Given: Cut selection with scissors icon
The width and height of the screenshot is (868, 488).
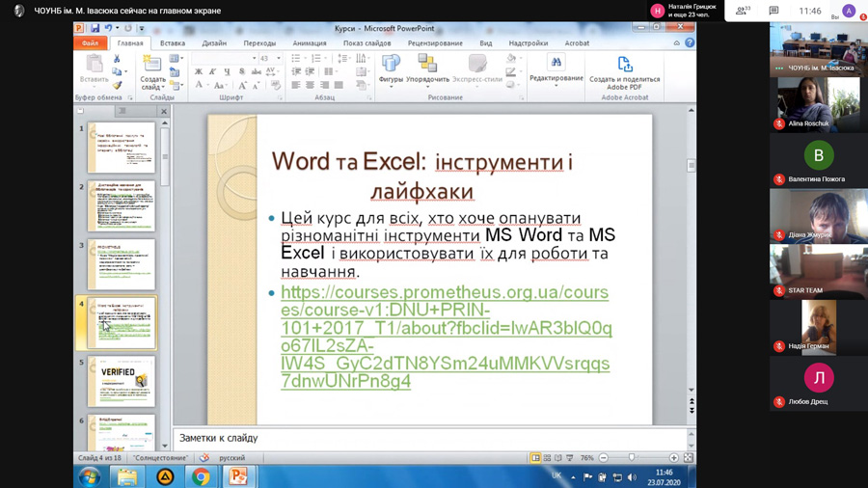Looking at the screenshot, I should pos(117,59).
